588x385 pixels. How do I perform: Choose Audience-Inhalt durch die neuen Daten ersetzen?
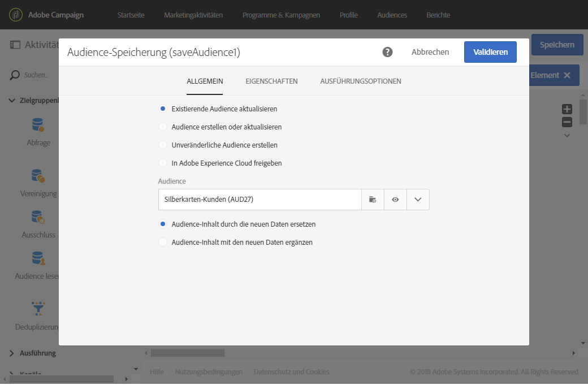point(162,224)
